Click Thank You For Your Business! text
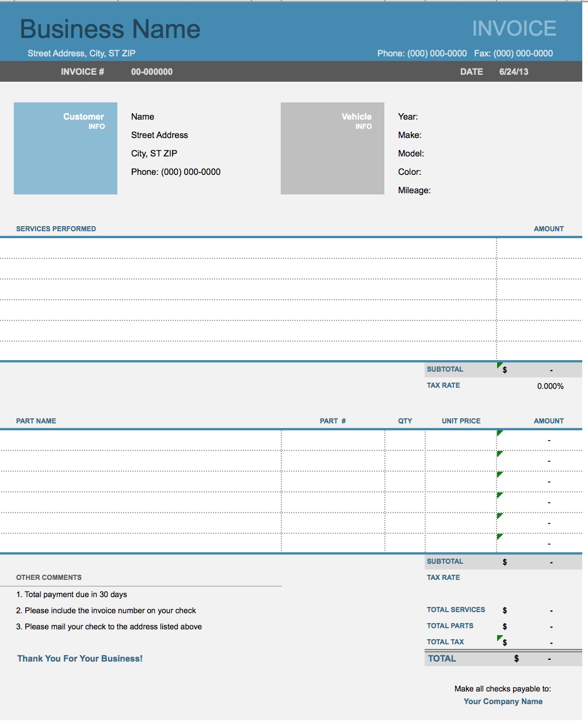 (80, 659)
